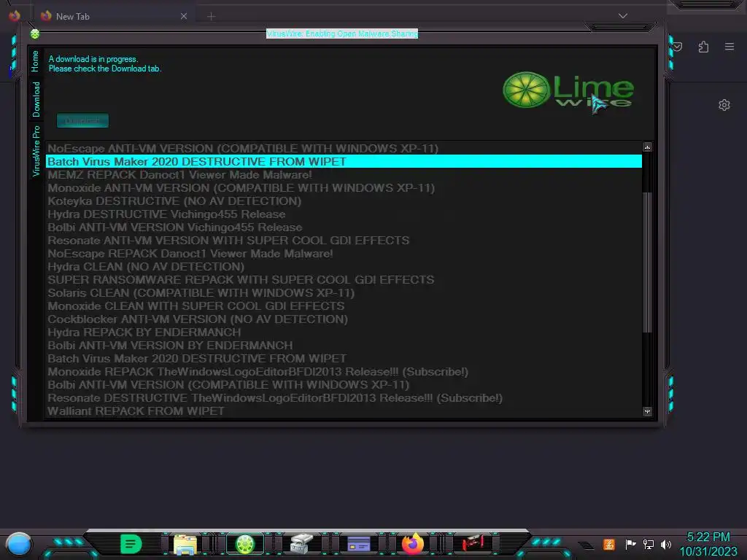Click the LimeWire lime icon on the taskbar
The height and width of the screenshot is (560, 747).
(245, 544)
